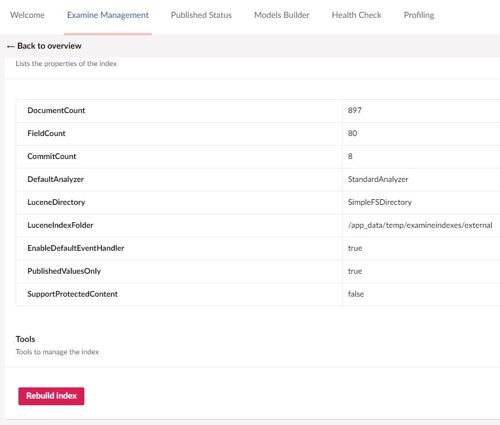Image resolution: width=500 pixels, height=425 pixels.
Task: Click the FieldCount value 80
Action: [x=352, y=133]
